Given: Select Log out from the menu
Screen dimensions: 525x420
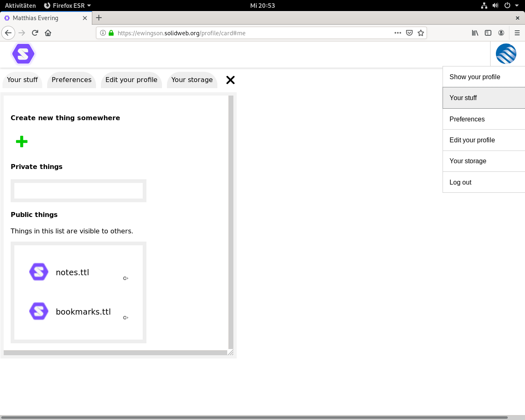Looking at the screenshot, I should click(x=461, y=182).
